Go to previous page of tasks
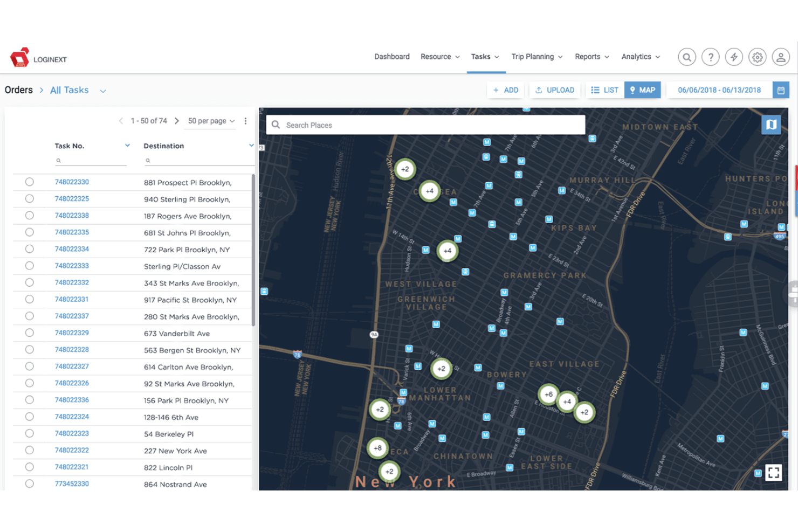Viewport: 798px width, 532px height. tap(121, 121)
